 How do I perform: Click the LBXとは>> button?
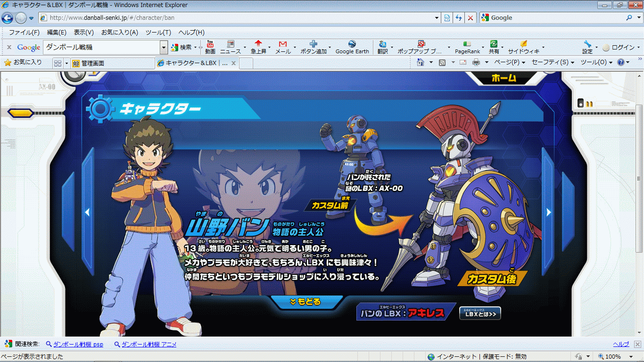coord(480,313)
